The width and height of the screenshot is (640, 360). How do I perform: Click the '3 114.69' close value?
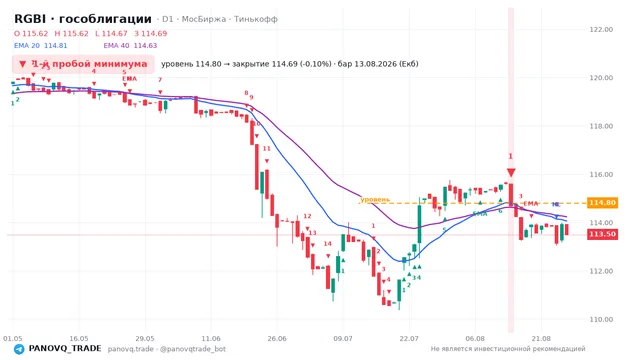click(151, 33)
